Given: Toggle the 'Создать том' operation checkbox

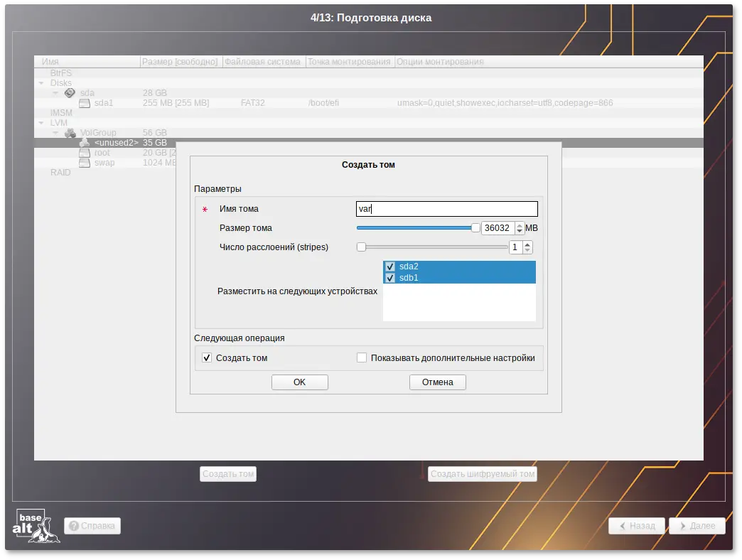Looking at the screenshot, I should (207, 358).
